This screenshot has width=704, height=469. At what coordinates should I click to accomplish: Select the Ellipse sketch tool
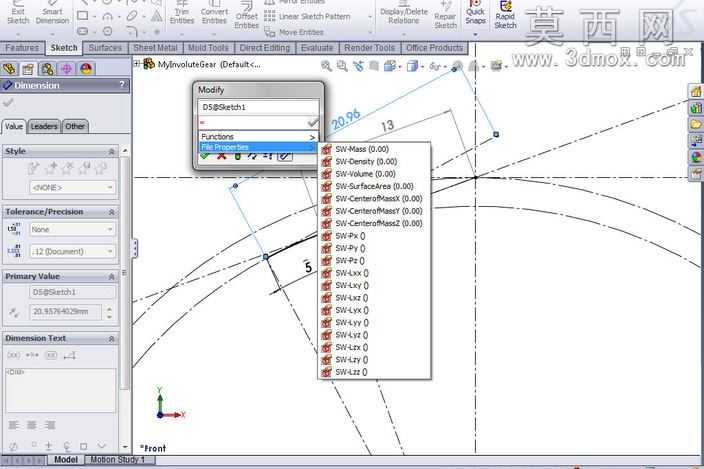coord(132,16)
